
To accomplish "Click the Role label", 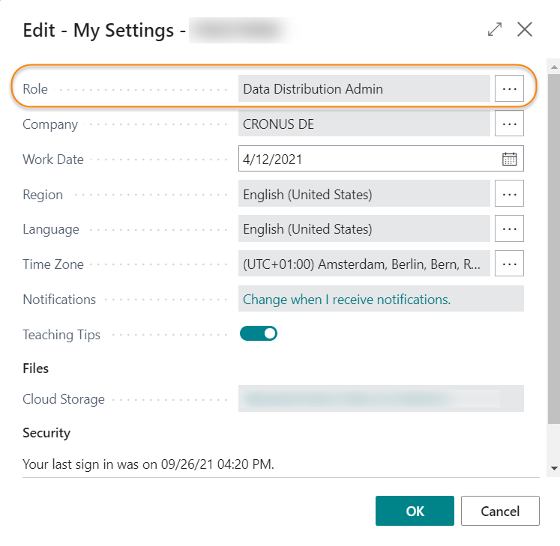I will pos(35,89).
